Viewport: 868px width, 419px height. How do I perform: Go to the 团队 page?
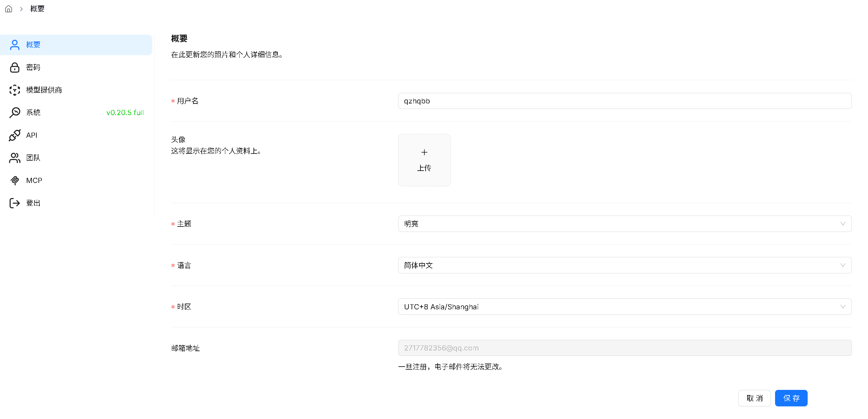pyautogui.click(x=76, y=158)
